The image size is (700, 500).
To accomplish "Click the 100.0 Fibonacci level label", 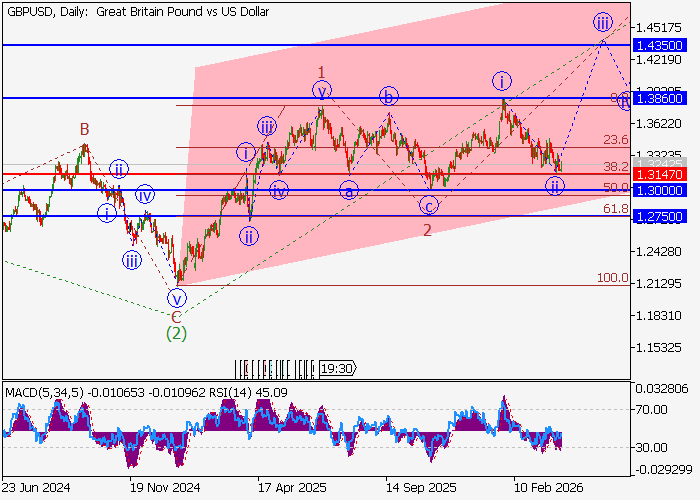I will point(613,278).
